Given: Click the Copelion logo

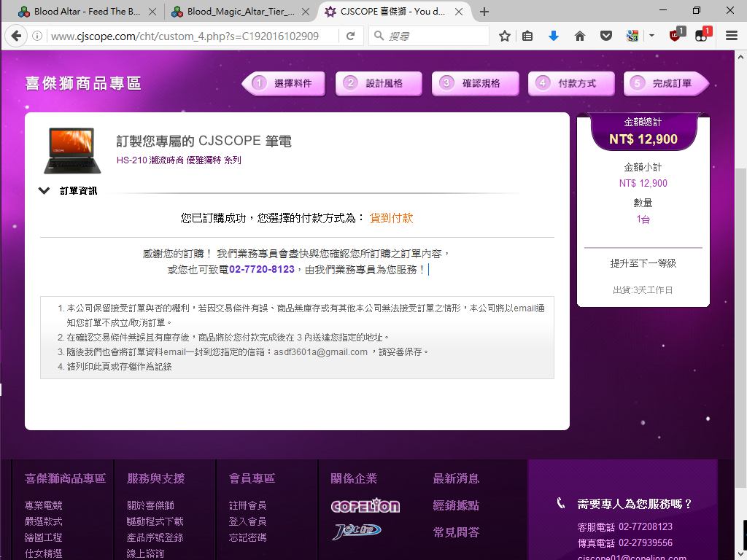Looking at the screenshot, I should tap(365, 506).
